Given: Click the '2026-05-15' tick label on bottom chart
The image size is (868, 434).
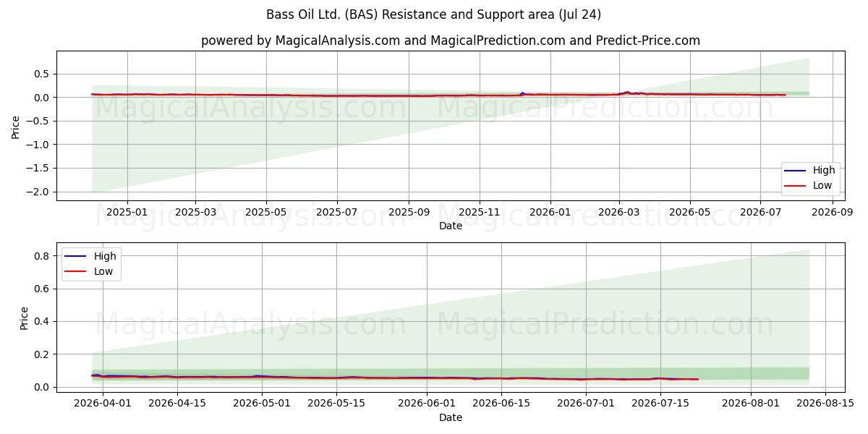Looking at the screenshot, I should pyautogui.click(x=337, y=404).
